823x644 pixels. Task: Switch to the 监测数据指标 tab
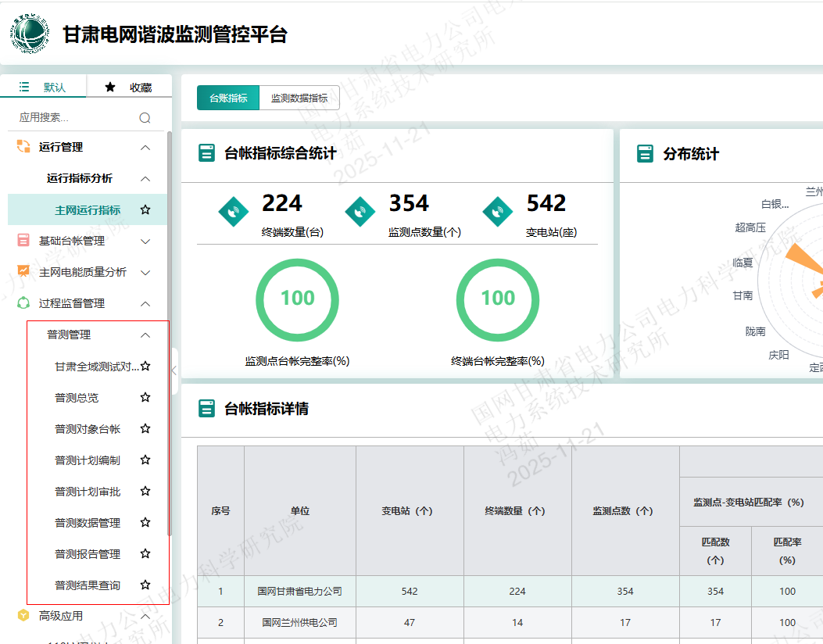coord(299,98)
